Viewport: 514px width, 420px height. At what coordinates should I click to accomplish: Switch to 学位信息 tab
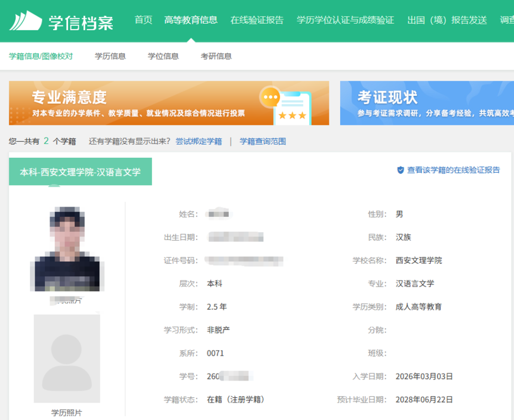tap(163, 56)
